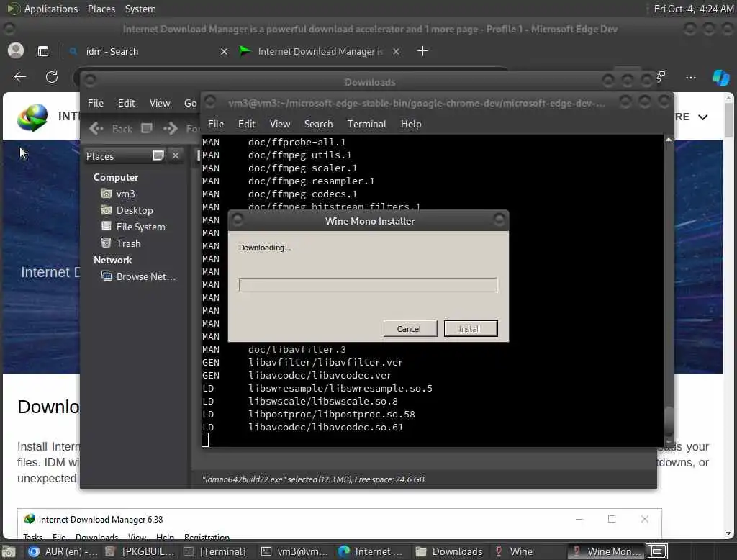Open Edit menu in Downloads file manager
The width and height of the screenshot is (737, 560).
[126, 103]
